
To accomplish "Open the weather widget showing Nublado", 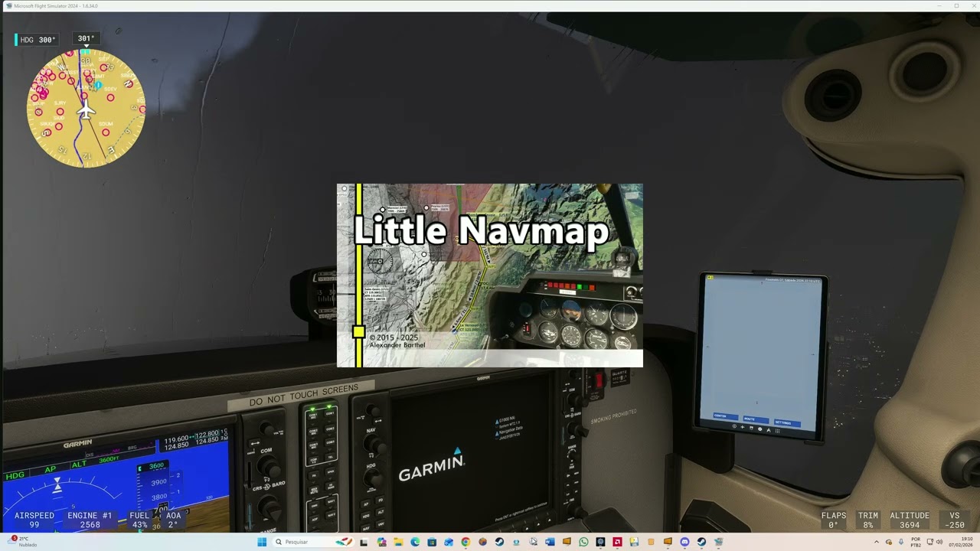I will (x=23, y=541).
